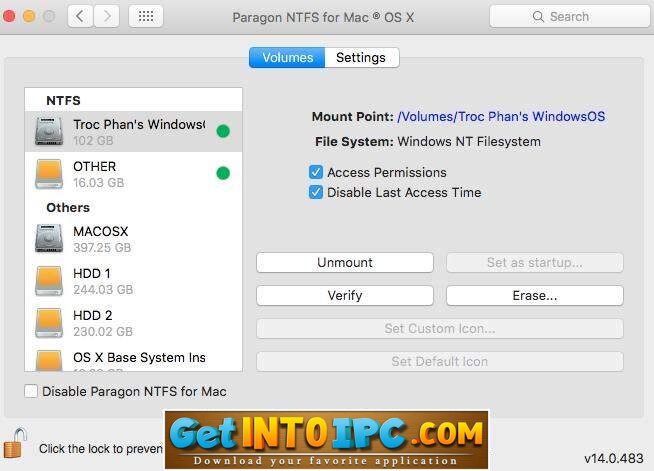
Task: Minimize window with yellow button
Action: 29,17
